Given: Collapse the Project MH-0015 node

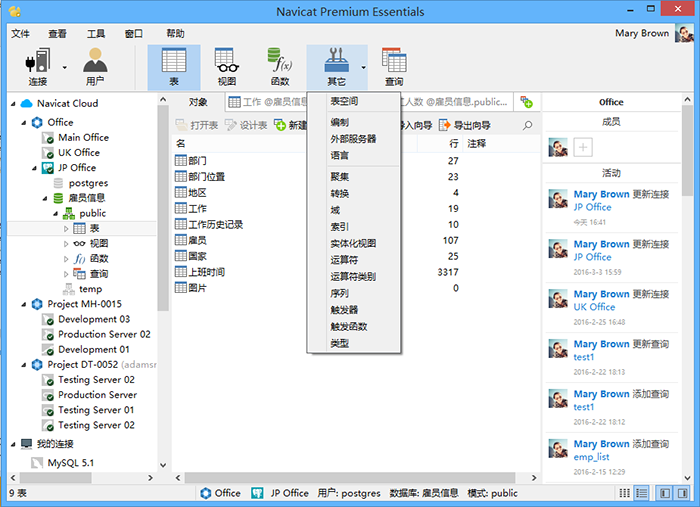Looking at the screenshot, I should [24, 304].
